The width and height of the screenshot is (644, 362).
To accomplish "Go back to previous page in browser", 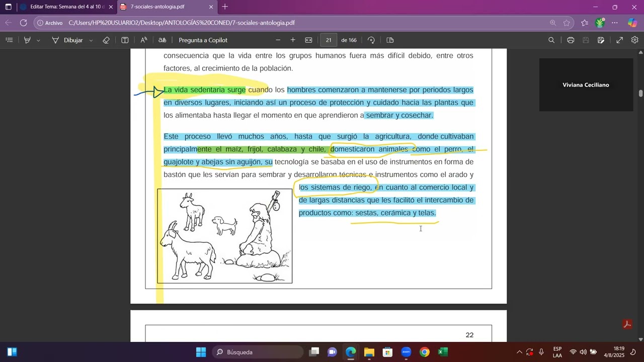I will click(9, 23).
